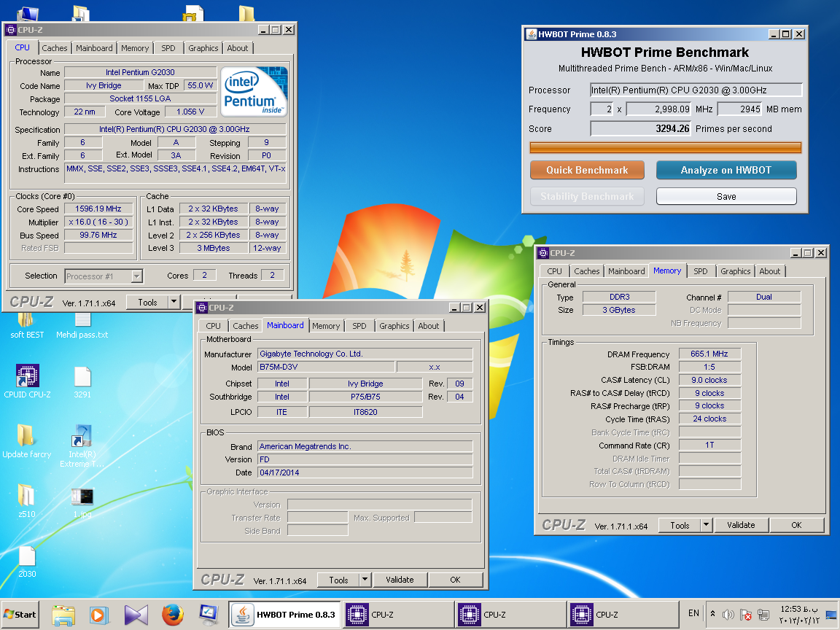Expand Tools dropdown arrow in CPU window
This screenshot has width=840, height=630.
click(x=174, y=302)
